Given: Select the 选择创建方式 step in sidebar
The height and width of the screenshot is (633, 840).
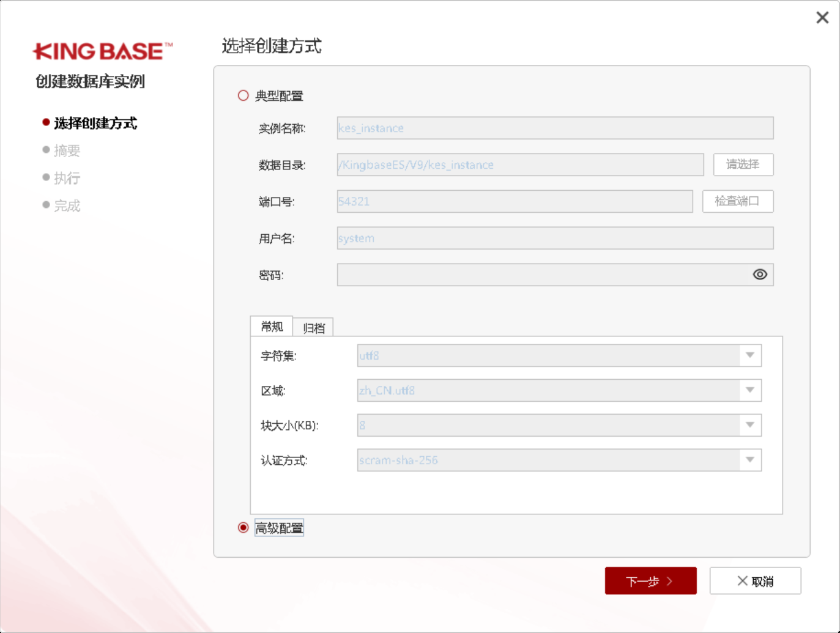Looking at the screenshot, I should pyautogui.click(x=95, y=123).
